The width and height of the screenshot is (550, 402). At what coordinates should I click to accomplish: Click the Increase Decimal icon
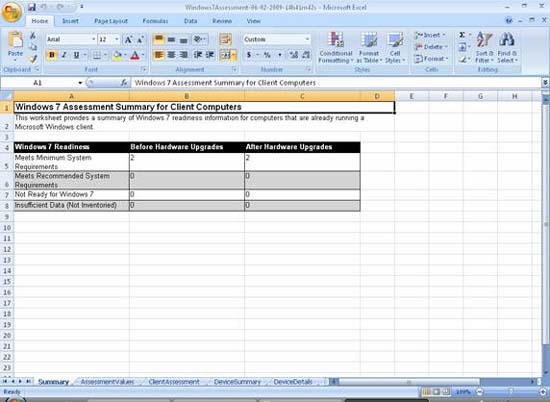pyautogui.click(x=294, y=55)
